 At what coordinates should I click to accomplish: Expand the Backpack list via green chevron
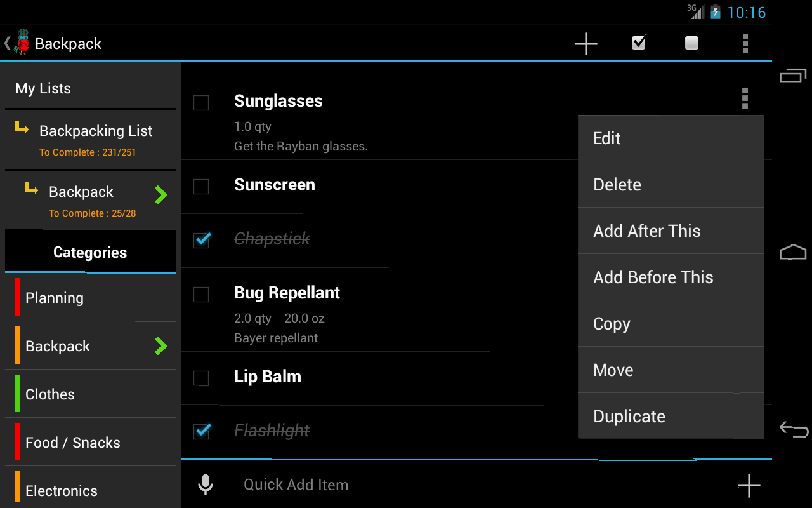coord(161,195)
